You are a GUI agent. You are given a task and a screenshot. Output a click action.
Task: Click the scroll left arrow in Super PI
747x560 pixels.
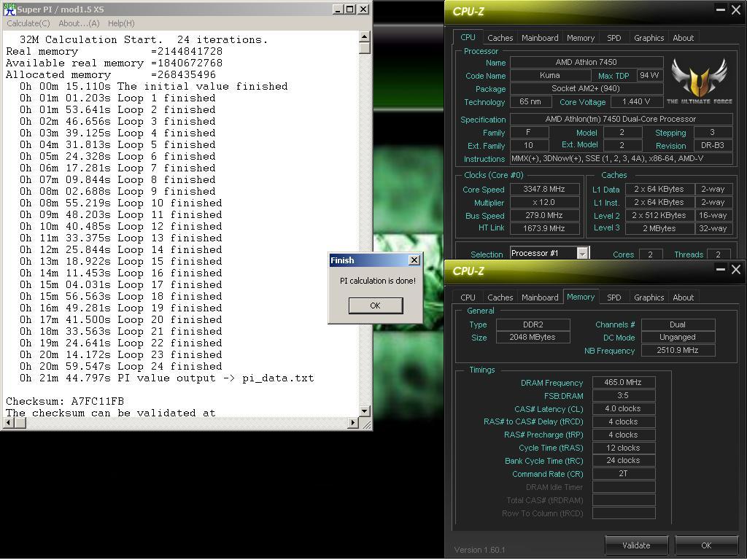click(x=8, y=422)
